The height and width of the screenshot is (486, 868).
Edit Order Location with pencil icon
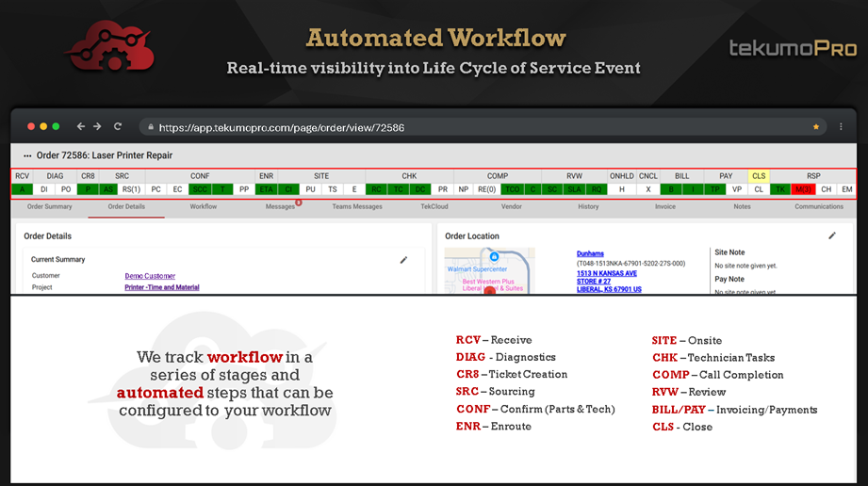coord(832,235)
